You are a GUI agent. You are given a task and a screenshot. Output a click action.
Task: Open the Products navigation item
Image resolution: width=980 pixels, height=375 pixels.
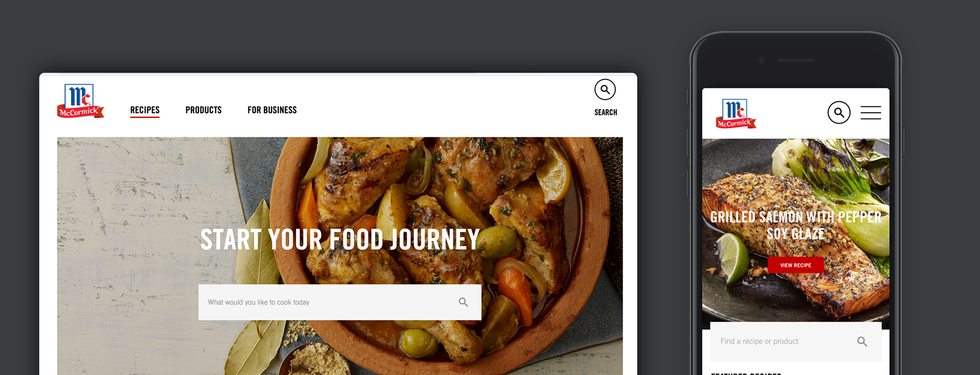pyautogui.click(x=203, y=110)
